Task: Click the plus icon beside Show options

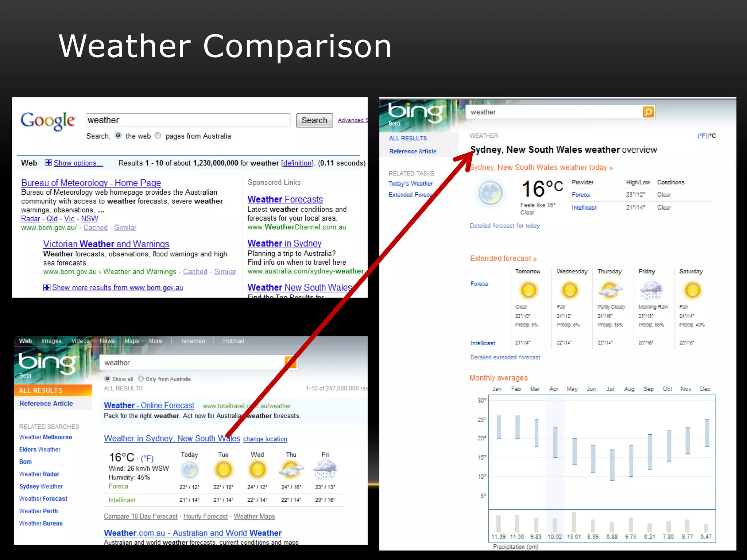Action: (x=48, y=163)
